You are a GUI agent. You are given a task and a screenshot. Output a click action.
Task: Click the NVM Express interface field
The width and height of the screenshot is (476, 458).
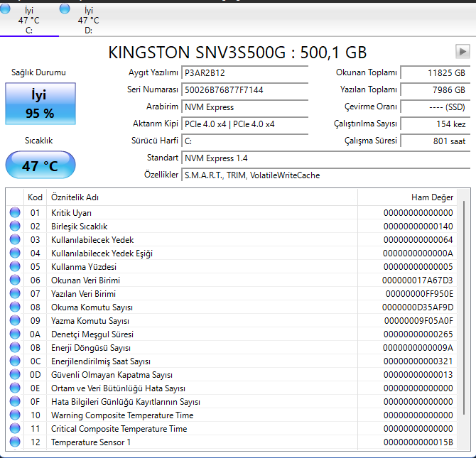(x=245, y=107)
